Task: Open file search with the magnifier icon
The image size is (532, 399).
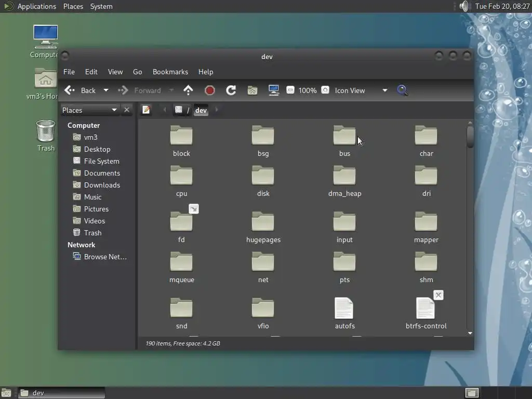Action: point(402,90)
